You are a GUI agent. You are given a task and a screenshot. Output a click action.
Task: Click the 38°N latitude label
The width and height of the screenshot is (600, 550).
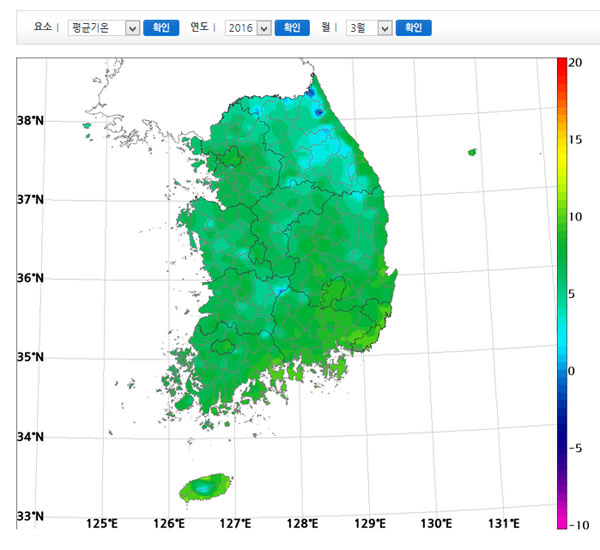[x=30, y=121]
